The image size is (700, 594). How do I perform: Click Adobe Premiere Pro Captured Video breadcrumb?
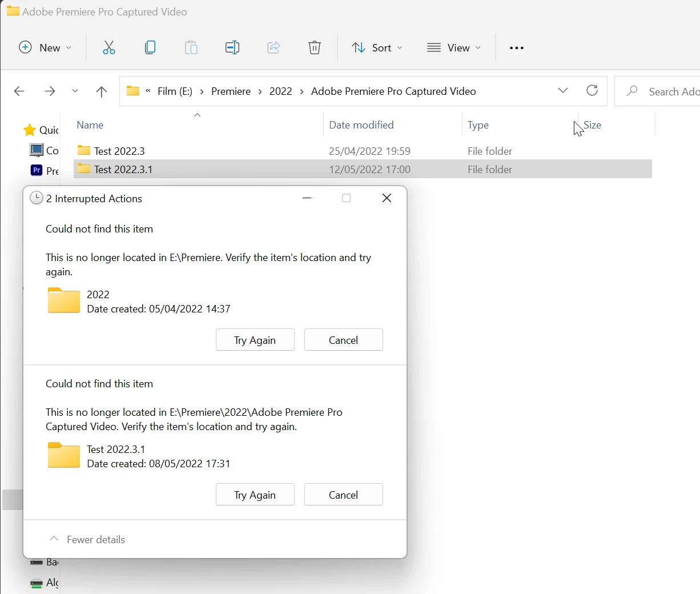(x=393, y=91)
